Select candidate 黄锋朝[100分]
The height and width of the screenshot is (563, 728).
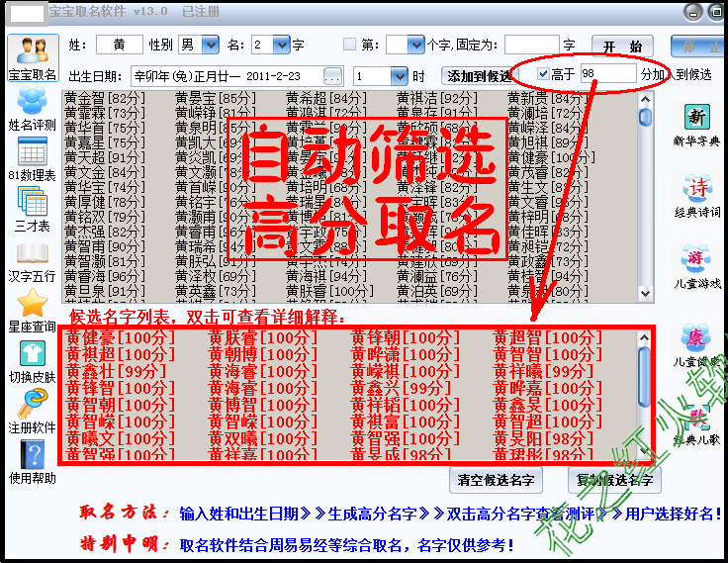(x=406, y=337)
